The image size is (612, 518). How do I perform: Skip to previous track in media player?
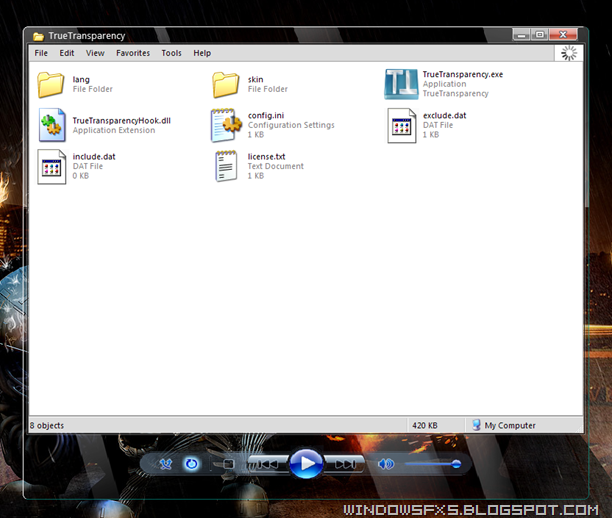point(267,464)
